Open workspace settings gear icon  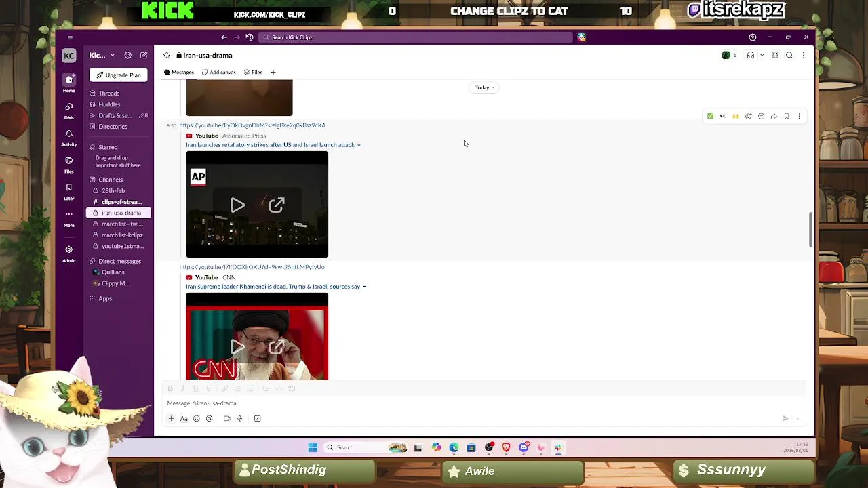[127, 56]
